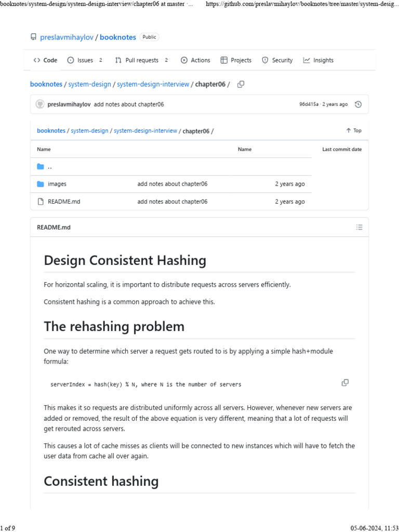Navigate to the system-design-interview breadcrumb
The image size is (399, 532).
153,84
